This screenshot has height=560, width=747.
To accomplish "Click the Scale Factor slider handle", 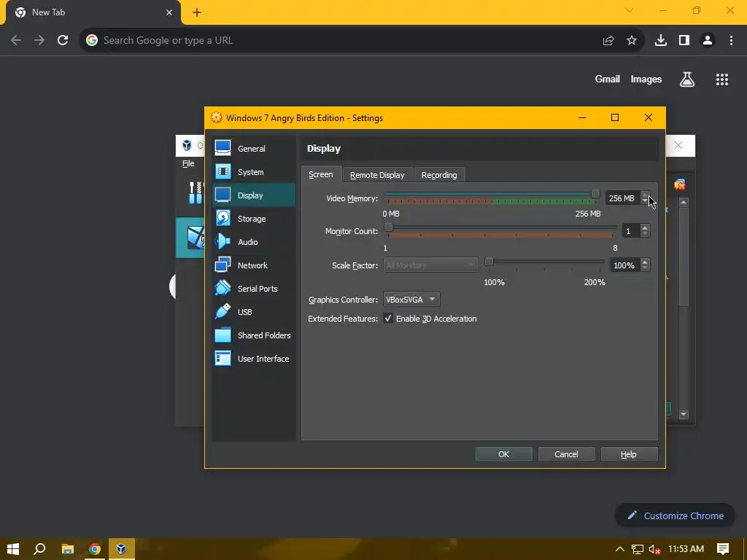I will click(x=489, y=262).
